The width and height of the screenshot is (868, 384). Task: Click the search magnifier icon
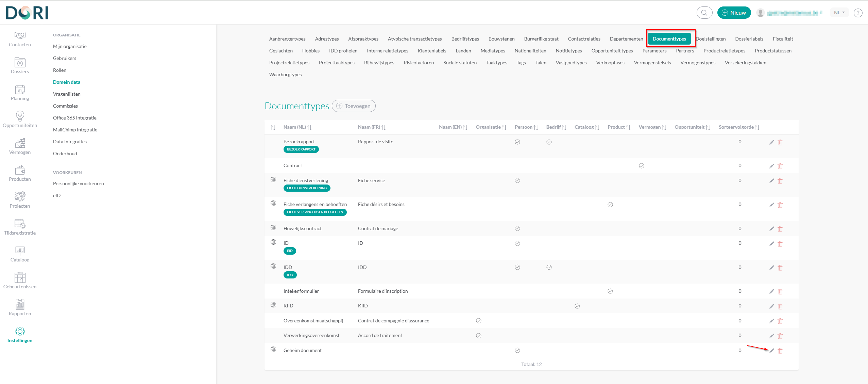[x=704, y=13]
